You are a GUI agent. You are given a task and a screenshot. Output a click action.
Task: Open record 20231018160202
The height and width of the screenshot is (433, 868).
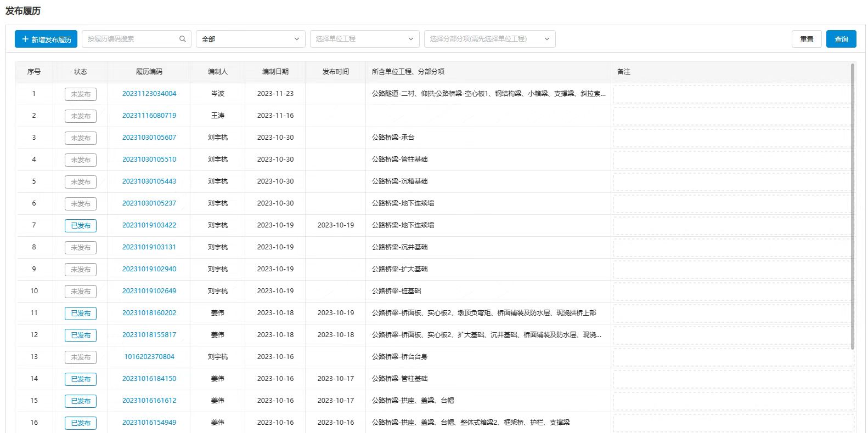[x=149, y=313]
